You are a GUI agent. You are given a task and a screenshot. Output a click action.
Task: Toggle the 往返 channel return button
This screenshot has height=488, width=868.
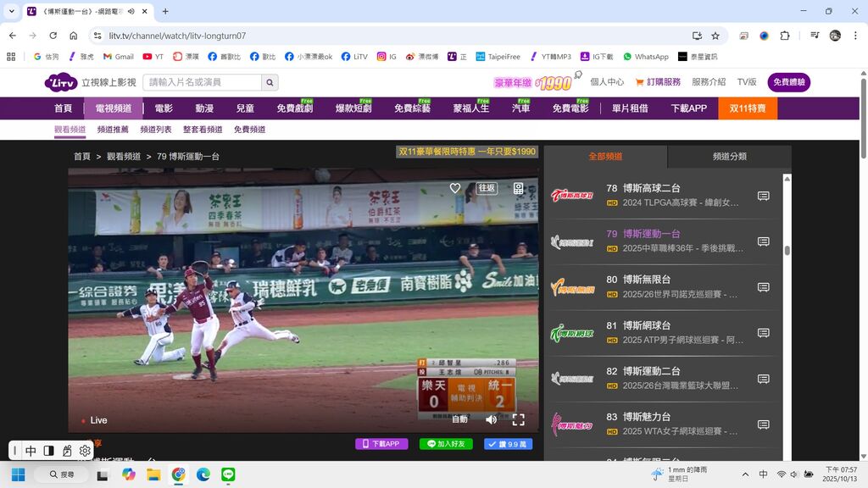pyautogui.click(x=487, y=188)
